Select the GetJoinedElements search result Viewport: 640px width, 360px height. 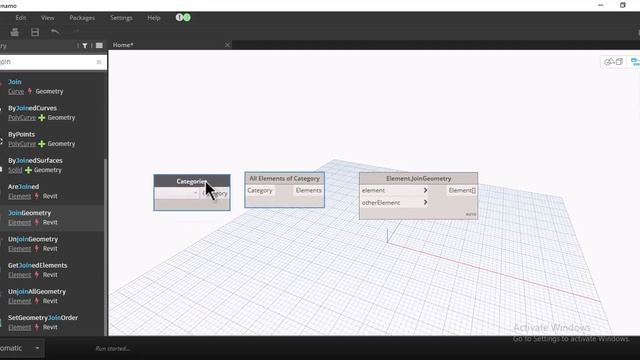53,270
